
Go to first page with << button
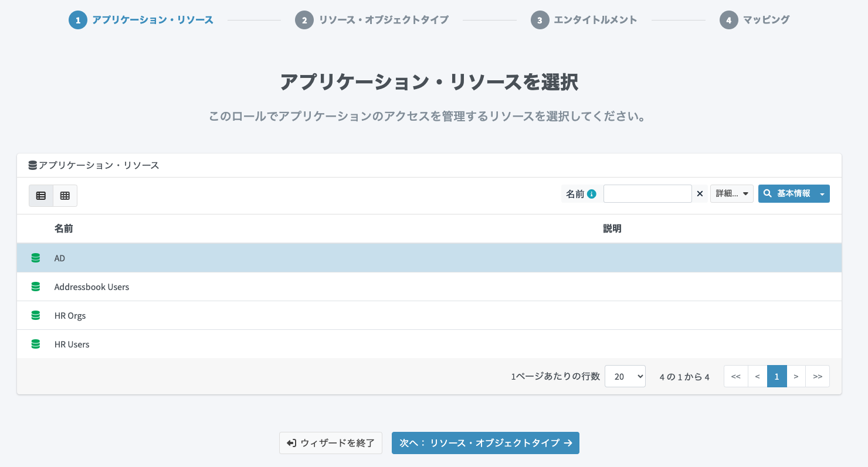tap(736, 376)
